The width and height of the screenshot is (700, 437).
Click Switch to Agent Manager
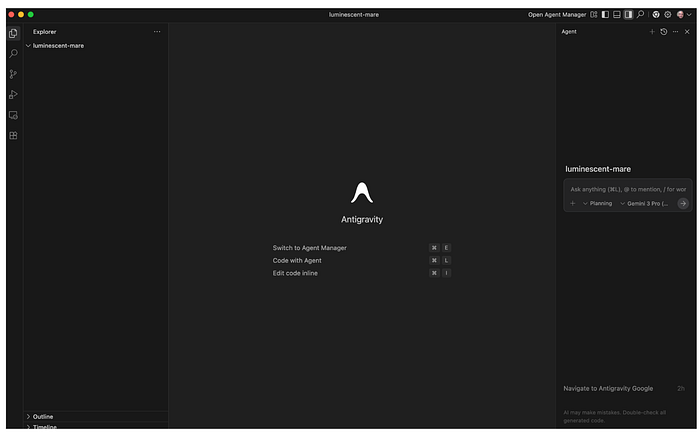(x=309, y=248)
